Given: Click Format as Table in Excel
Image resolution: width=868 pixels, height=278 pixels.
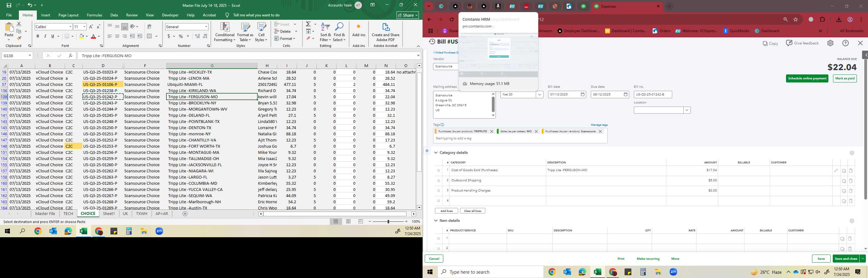Looking at the screenshot, I should 245,32.
